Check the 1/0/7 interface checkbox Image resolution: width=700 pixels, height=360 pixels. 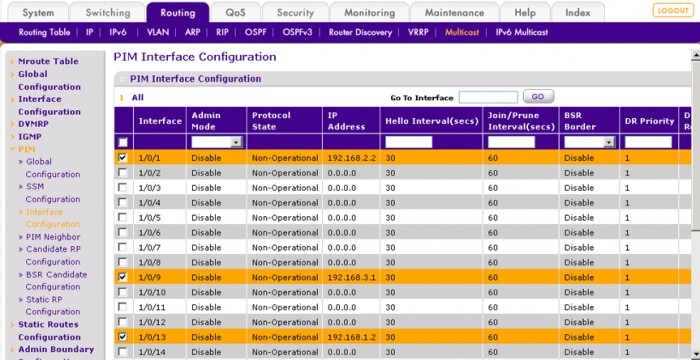pyautogui.click(x=123, y=247)
